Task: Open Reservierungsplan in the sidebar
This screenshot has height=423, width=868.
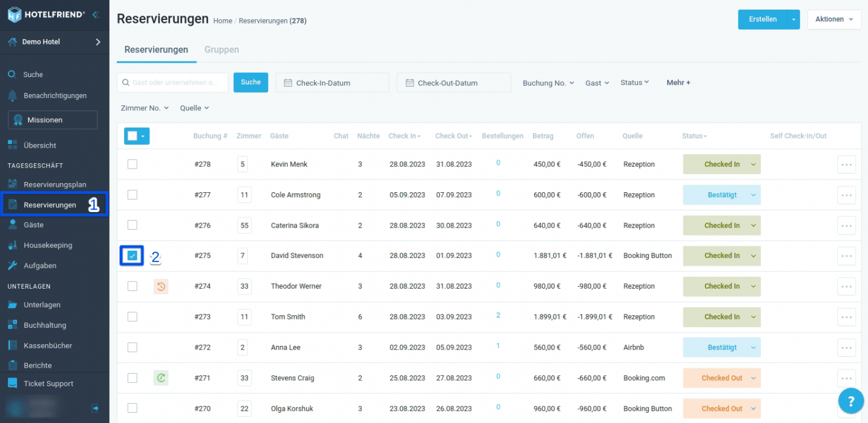Action: coord(55,184)
